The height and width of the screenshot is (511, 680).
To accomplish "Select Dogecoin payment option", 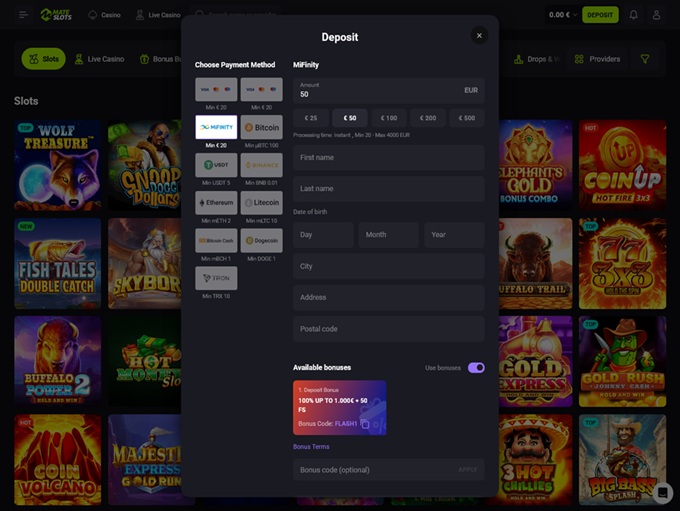I will tap(261, 241).
